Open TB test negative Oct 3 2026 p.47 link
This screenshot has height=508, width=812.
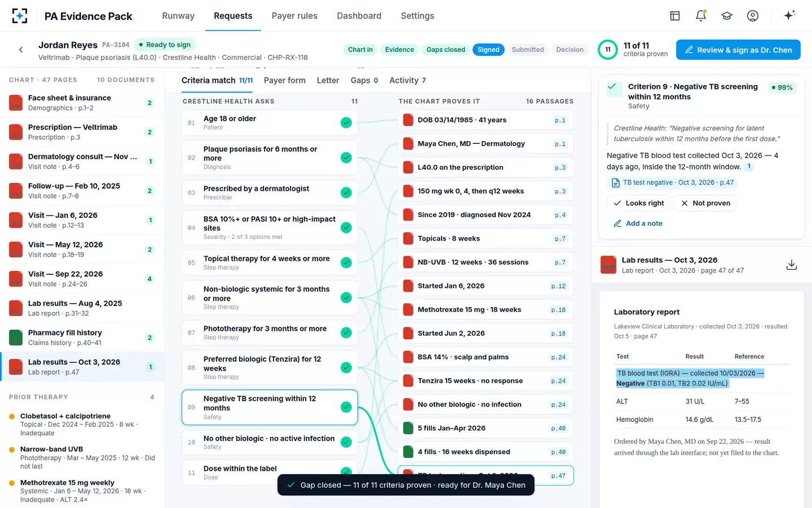point(673,182)
